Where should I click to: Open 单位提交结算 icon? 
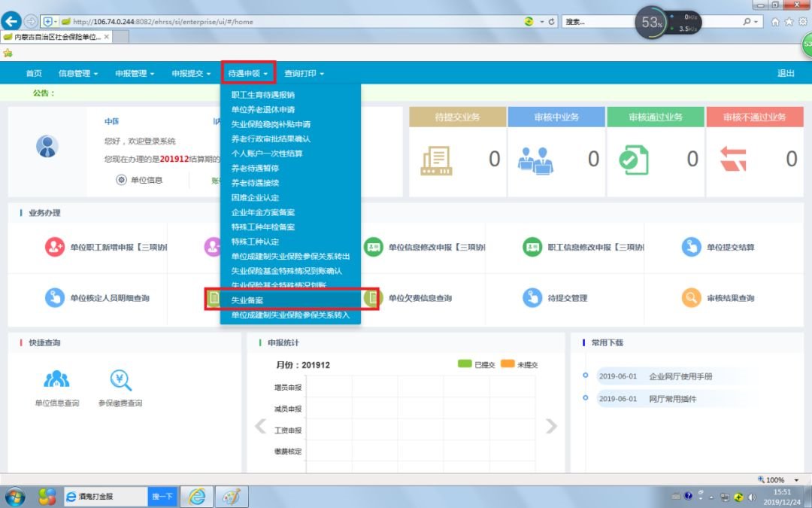pyautogui.click(x=691, y=247)
